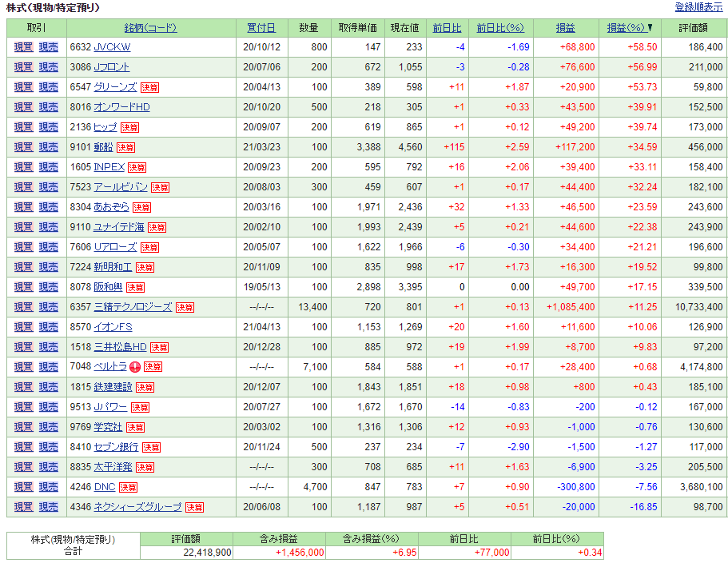
Task: Select loss value -300,800
Action: pyautogui.click(x=575, y=486)
